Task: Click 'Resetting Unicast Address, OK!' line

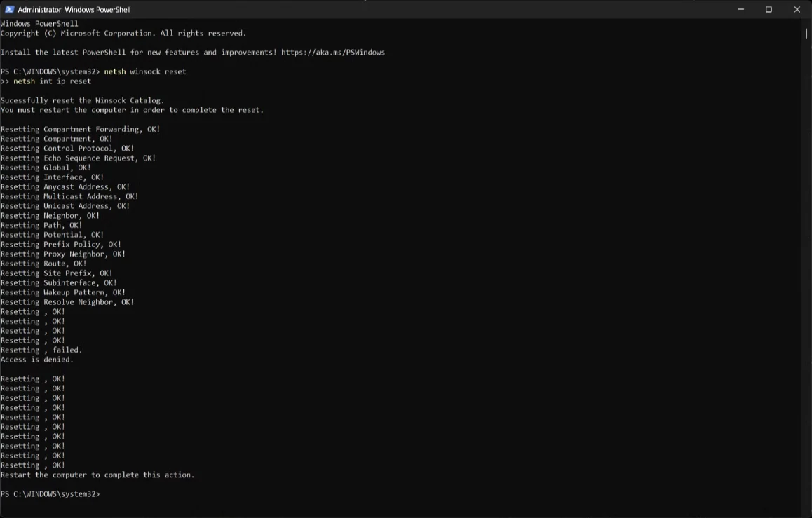Action: click(65, 205)
